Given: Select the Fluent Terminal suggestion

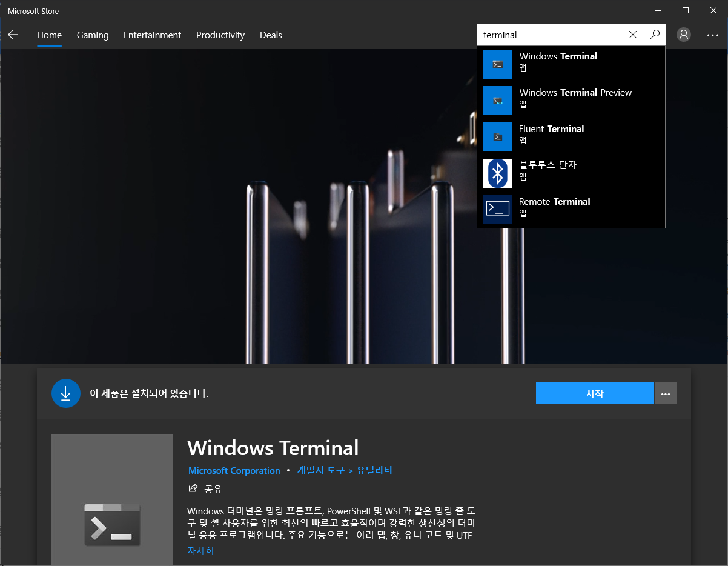Looking at the screenshot, I should [571, 137].
